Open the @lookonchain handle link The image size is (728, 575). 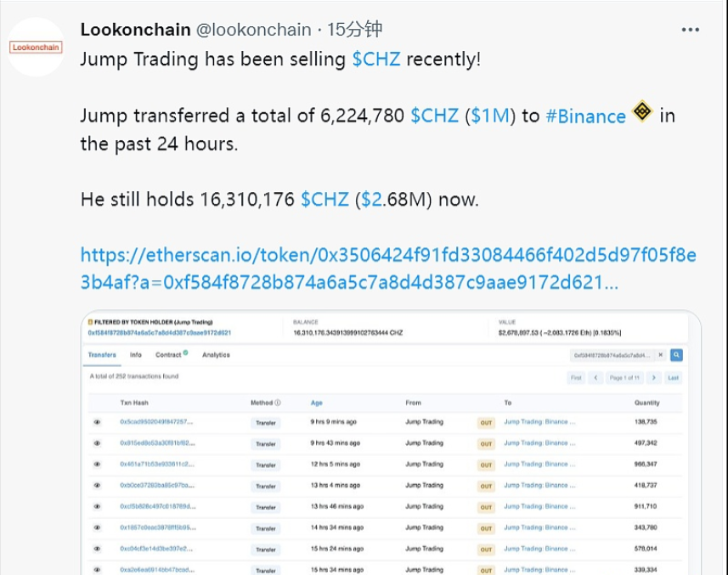point(254,30)
